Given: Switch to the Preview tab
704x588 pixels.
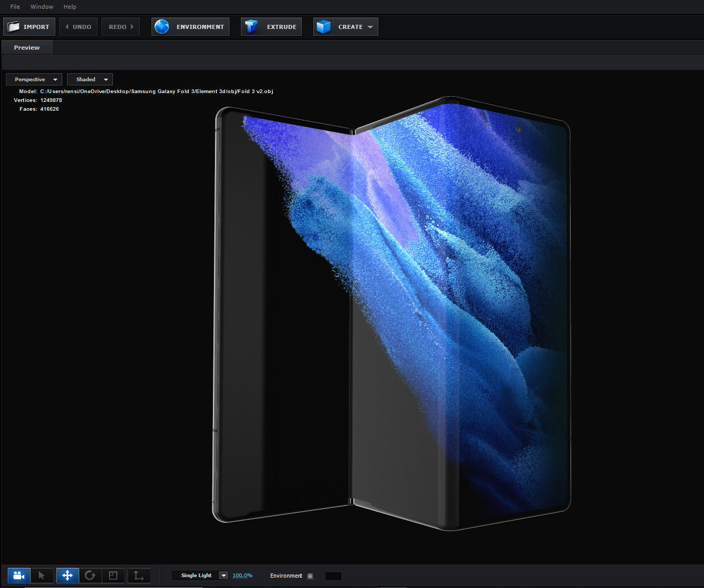Looking at the screenshot, I should [27, 48].
